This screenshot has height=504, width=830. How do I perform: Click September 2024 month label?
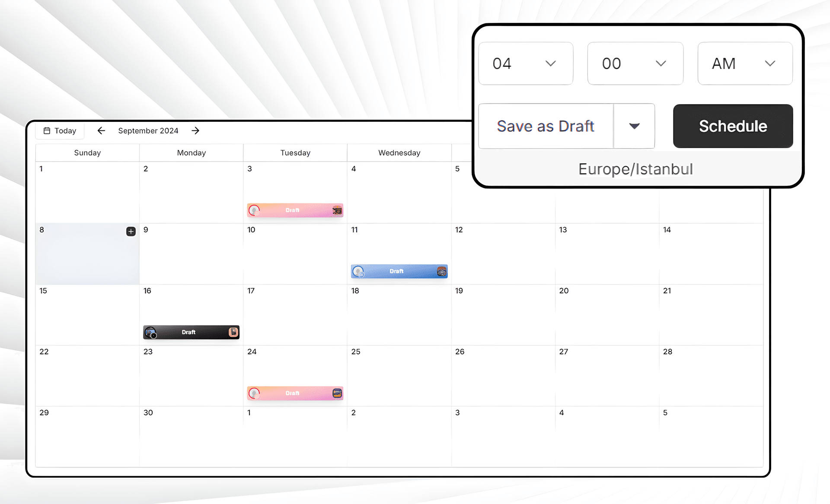pos(147,130)
